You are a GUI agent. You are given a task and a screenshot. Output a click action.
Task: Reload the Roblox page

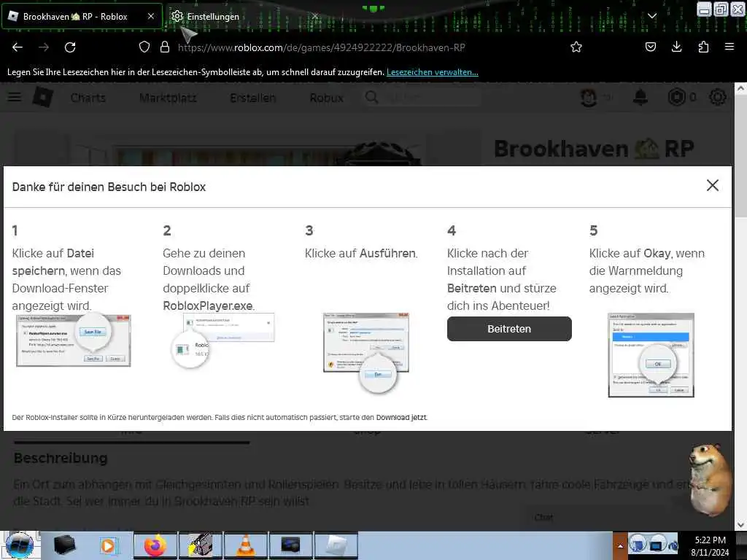coord(70,47)
